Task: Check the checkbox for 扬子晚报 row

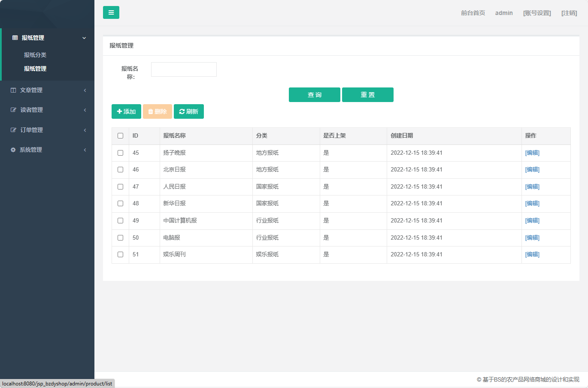Action: [x=120, y=153]
